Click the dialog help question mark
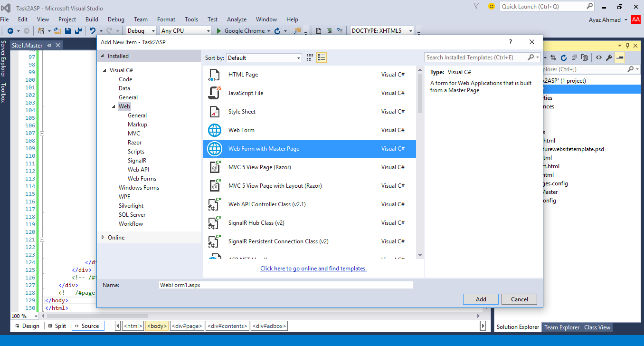Image resolution: width=644 pixels, height=346 pixels. coord(511,42)
